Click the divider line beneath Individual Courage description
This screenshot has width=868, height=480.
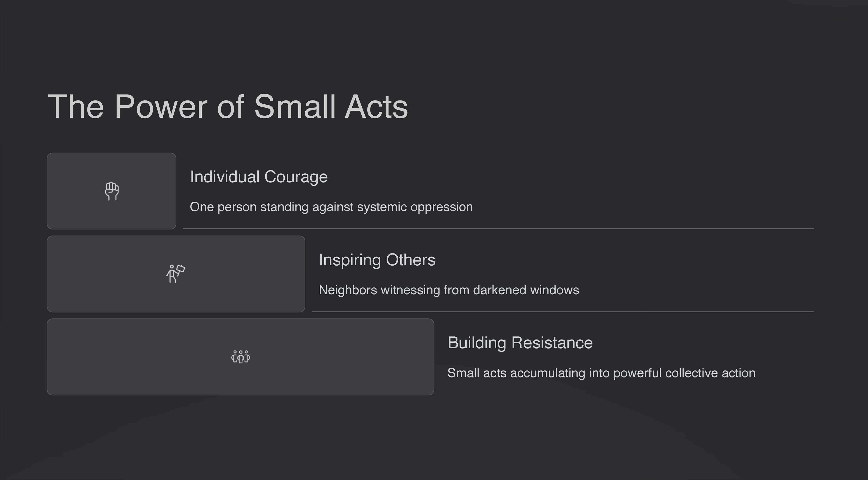[498, 229]
